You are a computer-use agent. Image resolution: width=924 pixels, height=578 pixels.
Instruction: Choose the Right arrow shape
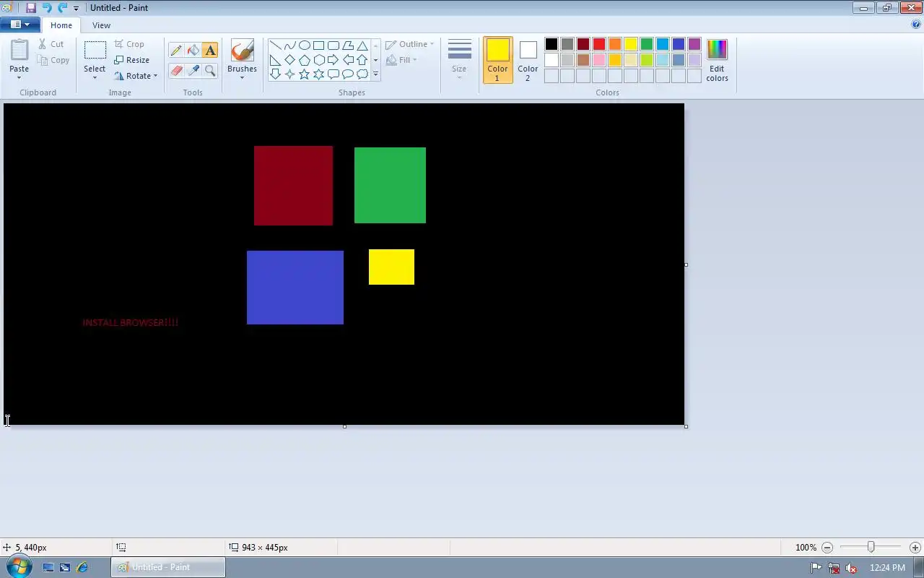(x=334, y=60)
